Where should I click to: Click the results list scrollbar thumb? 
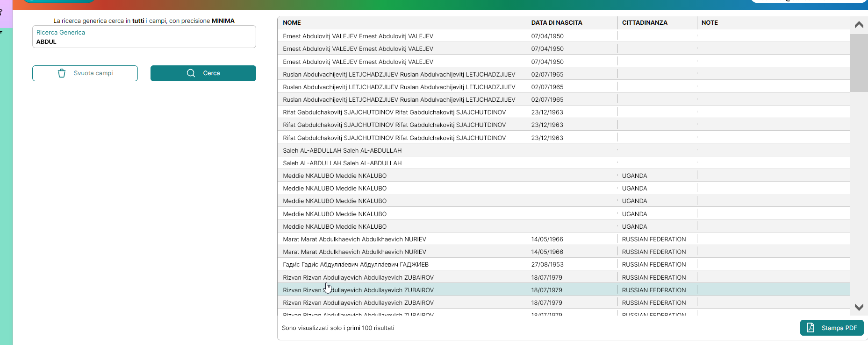click(x=859, y=63)
